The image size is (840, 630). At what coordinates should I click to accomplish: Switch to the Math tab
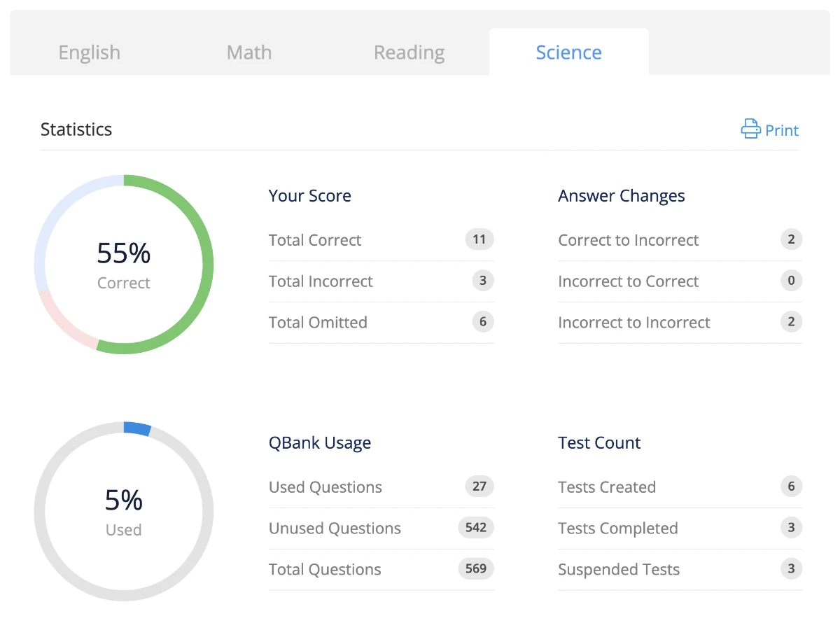click(x=249, y=52)
